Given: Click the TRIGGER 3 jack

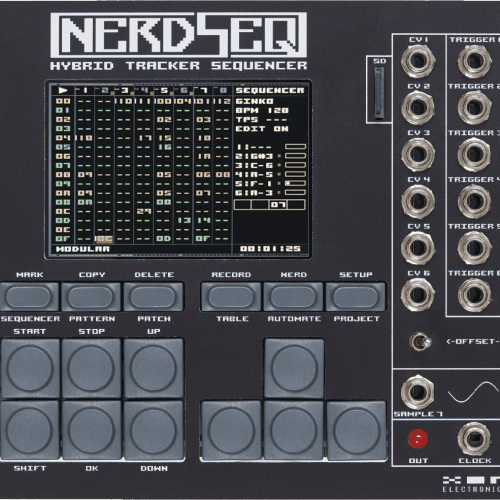Looking at the screenshot, I should click(x=474, y=154).
